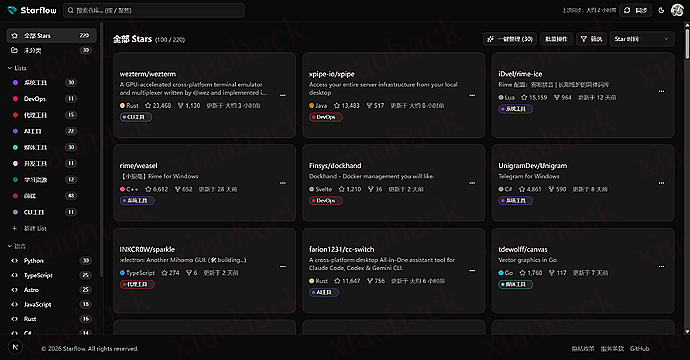This screenshot has width=690, height=360.
Task: Open the GitHub footer link
Action: 639,349
